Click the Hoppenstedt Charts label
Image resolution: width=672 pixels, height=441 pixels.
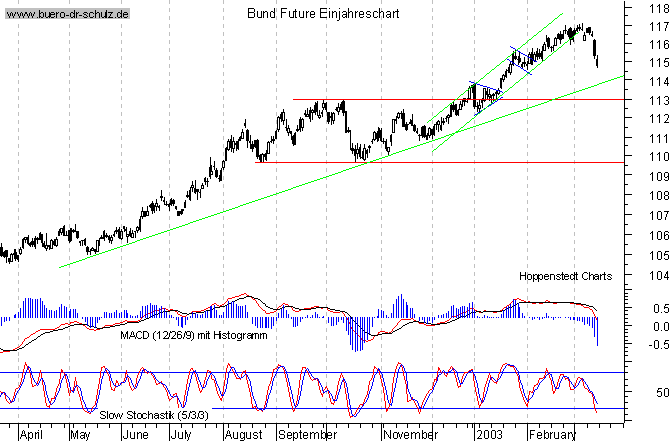coord(565,276)
